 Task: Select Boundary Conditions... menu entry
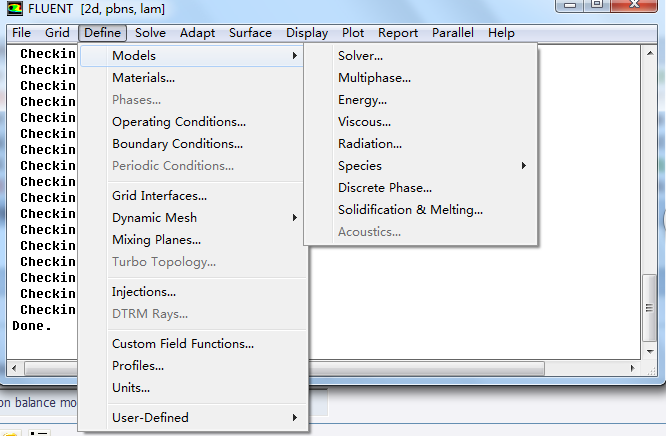coord(192,144)
